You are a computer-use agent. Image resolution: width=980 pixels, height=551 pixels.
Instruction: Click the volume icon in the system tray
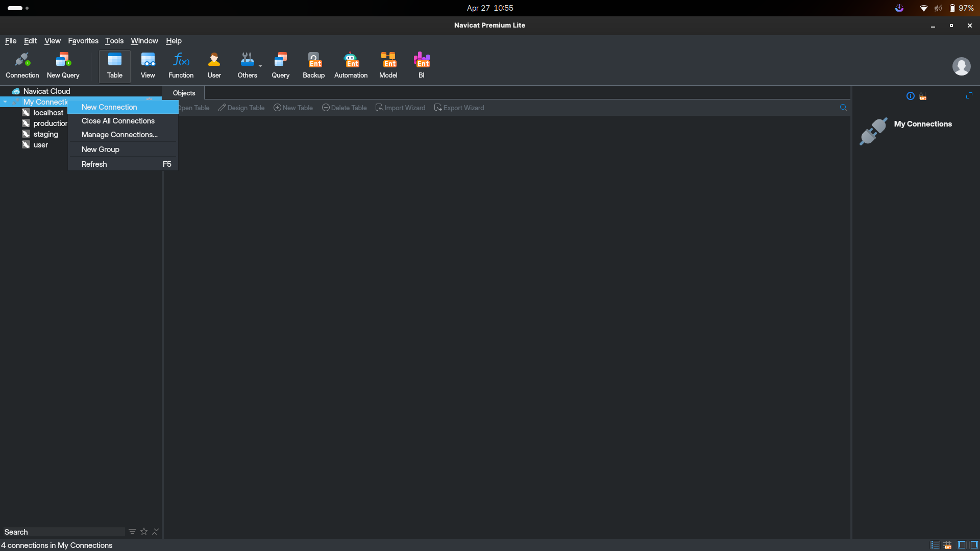point(938,8)
